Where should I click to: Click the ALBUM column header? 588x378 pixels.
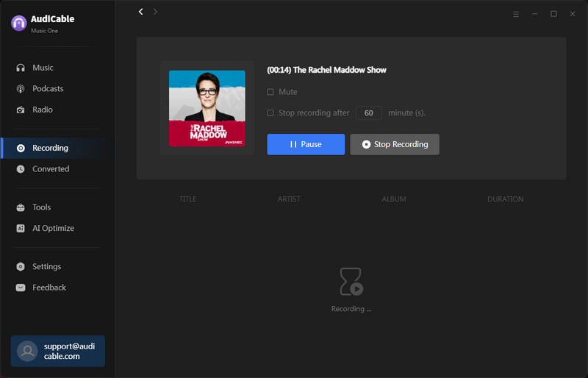tap(394, 199)
